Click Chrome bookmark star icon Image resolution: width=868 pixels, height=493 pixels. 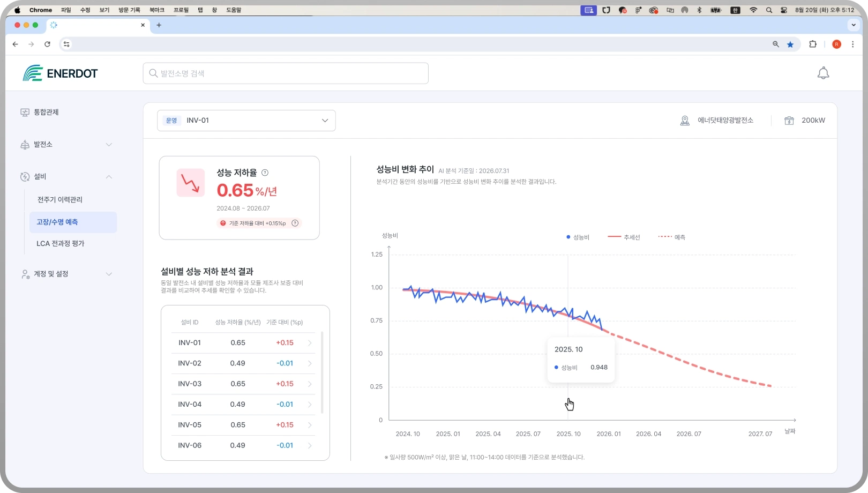[x=790, y=44]
